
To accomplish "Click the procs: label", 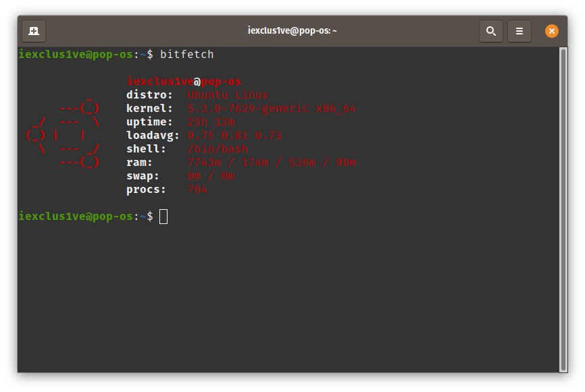I will point(146,190).
